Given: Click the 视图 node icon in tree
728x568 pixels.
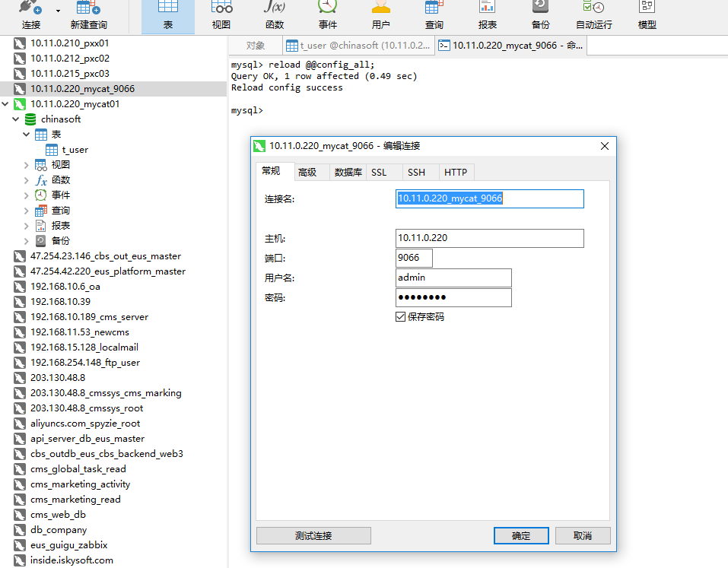Looking at the screenshot, I should pyautogui.click(x=41, y=165).
